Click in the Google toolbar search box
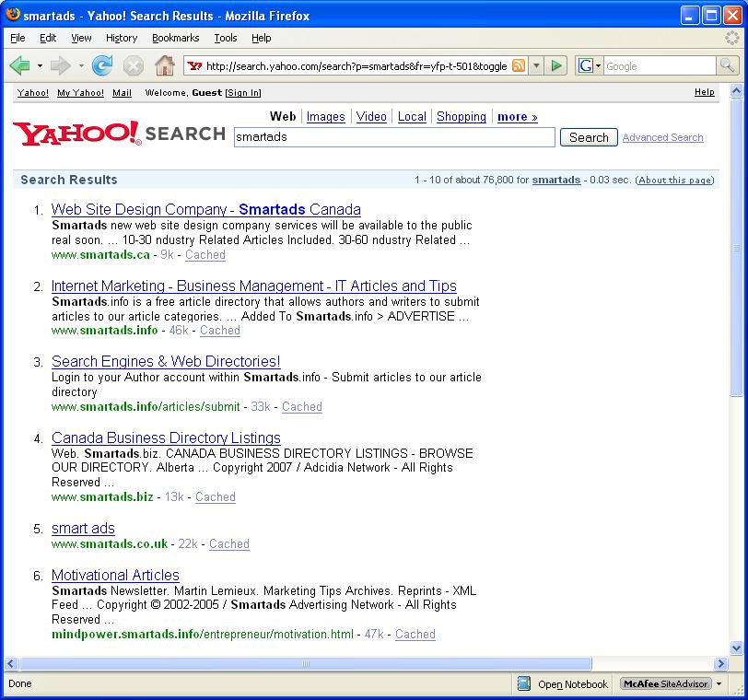 (x=660, y=65)
